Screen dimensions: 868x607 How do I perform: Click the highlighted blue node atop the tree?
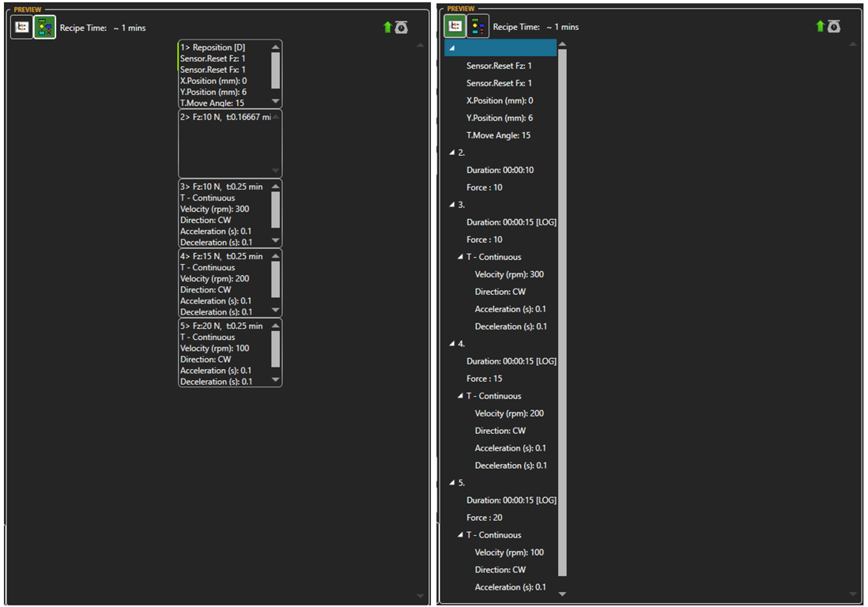(x=500, y=47)
